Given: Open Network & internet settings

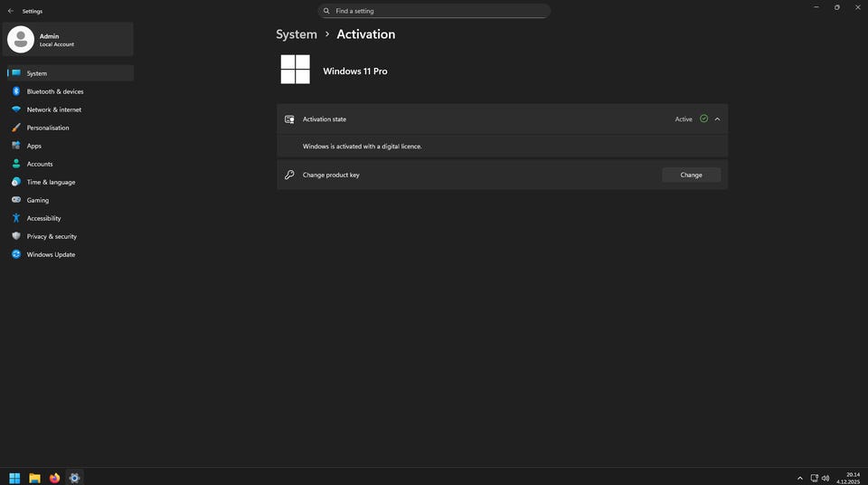Looking at the screenshot, I should 70,109.
